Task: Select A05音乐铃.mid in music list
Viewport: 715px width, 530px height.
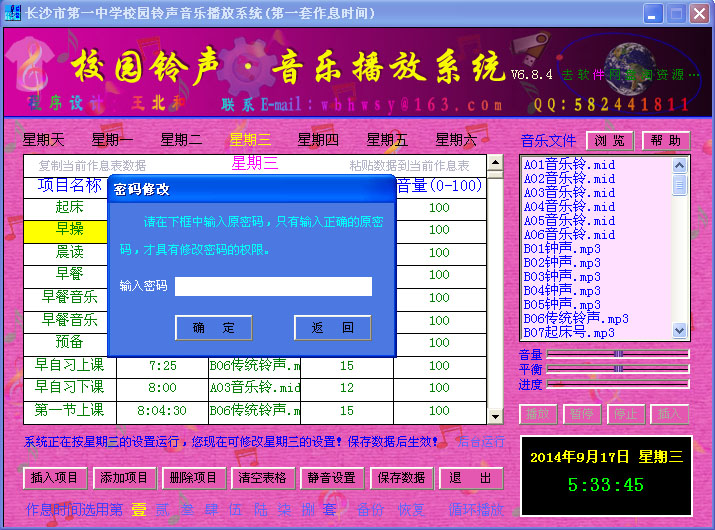Action: tap(569, 221)
